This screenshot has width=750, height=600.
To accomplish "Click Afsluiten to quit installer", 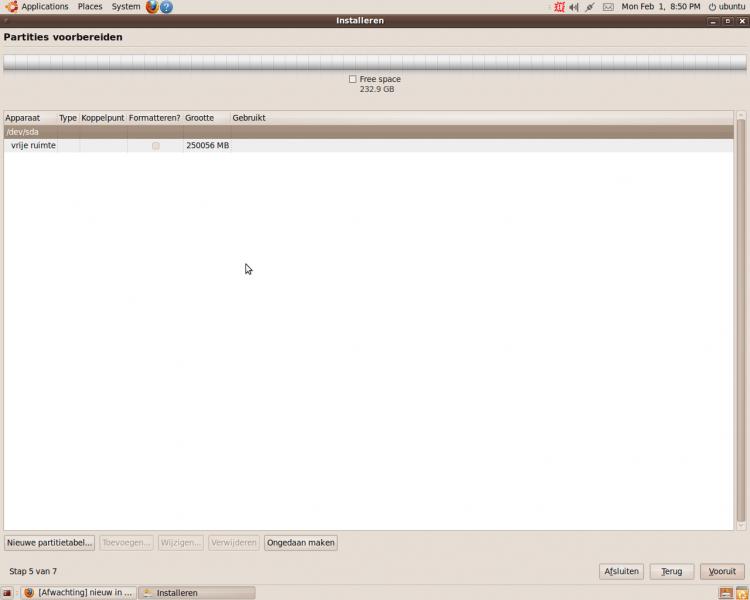I will click(621, 571).
